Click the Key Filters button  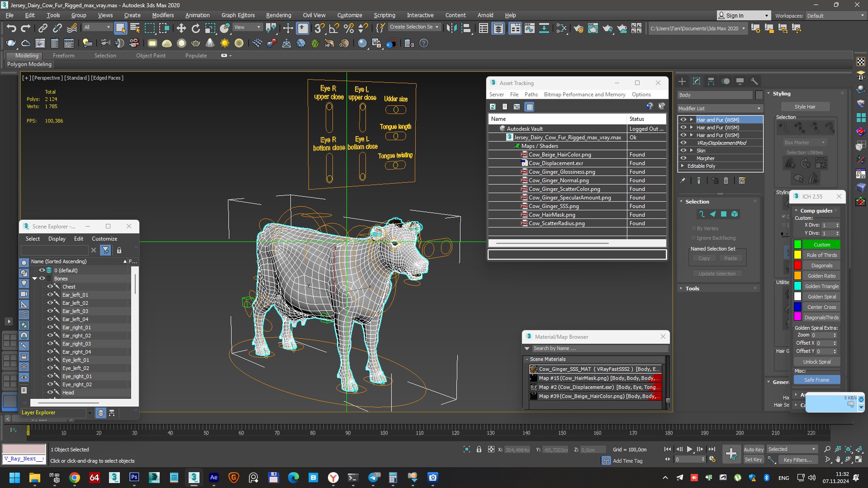[x=797, y=460]
